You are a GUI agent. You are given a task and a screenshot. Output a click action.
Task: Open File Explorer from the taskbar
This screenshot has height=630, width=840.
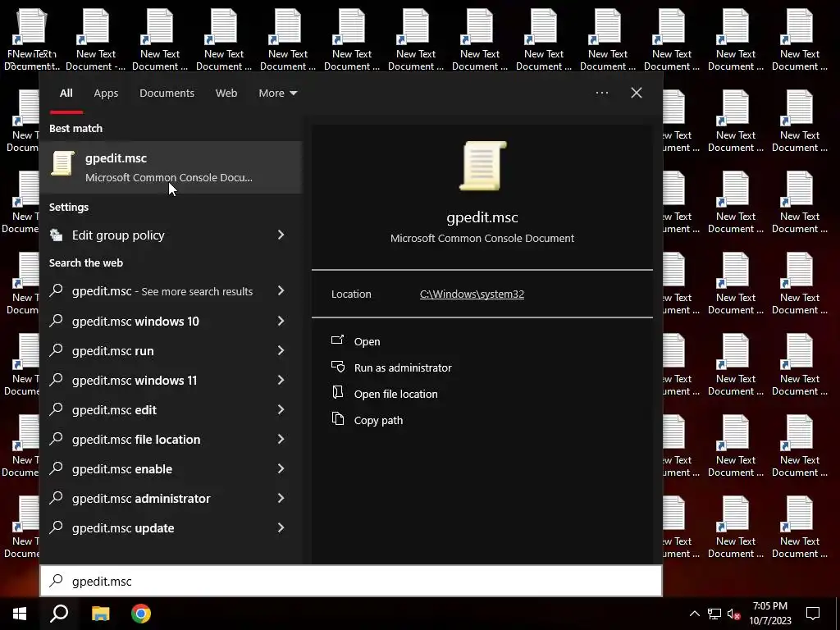pos(100,614)
